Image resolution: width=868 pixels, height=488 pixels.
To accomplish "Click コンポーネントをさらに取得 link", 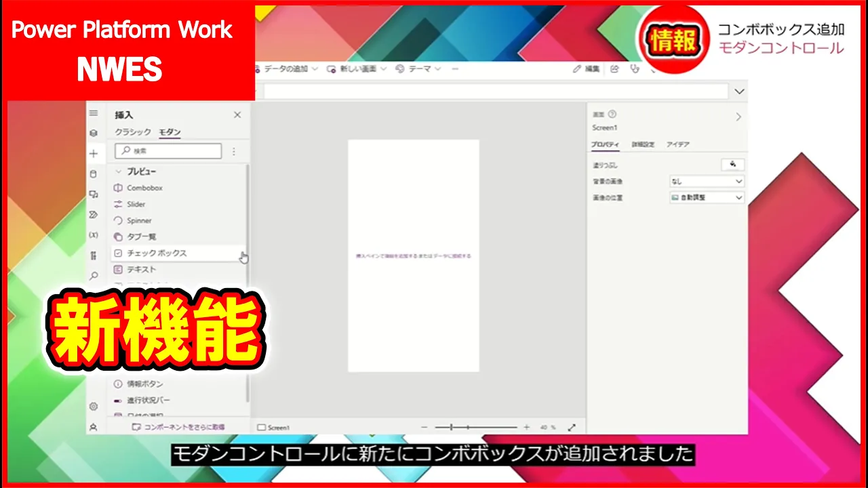I will tap(178, 427).
